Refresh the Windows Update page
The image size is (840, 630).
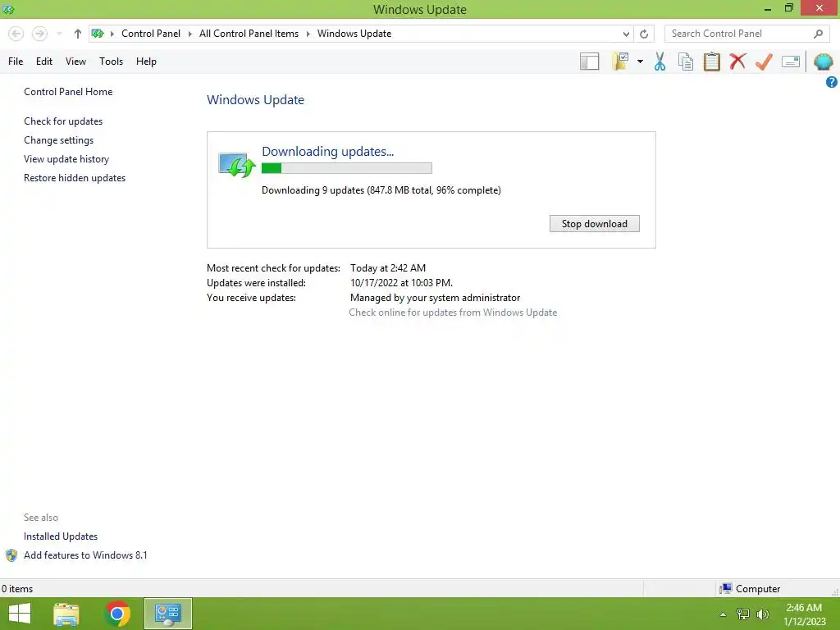tap(644, 34)
